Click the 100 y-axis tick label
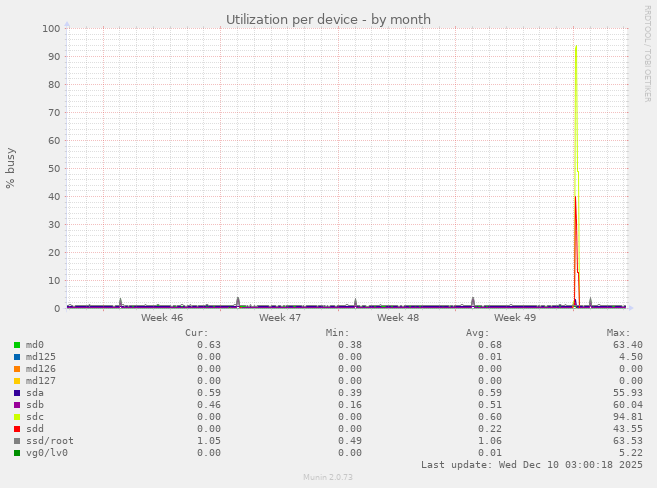Viewport: 657px width, 488px height. (51, 28)
